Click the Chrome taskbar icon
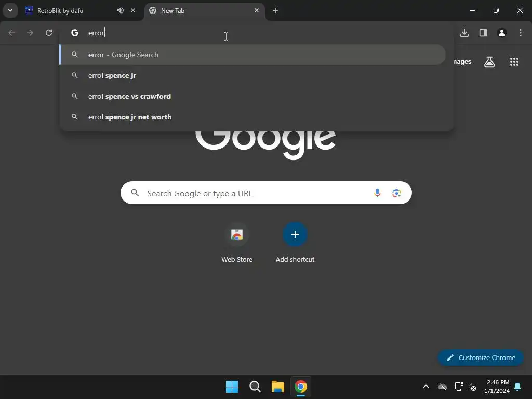This screenshot has height=399, width=532. click(301, 387)
